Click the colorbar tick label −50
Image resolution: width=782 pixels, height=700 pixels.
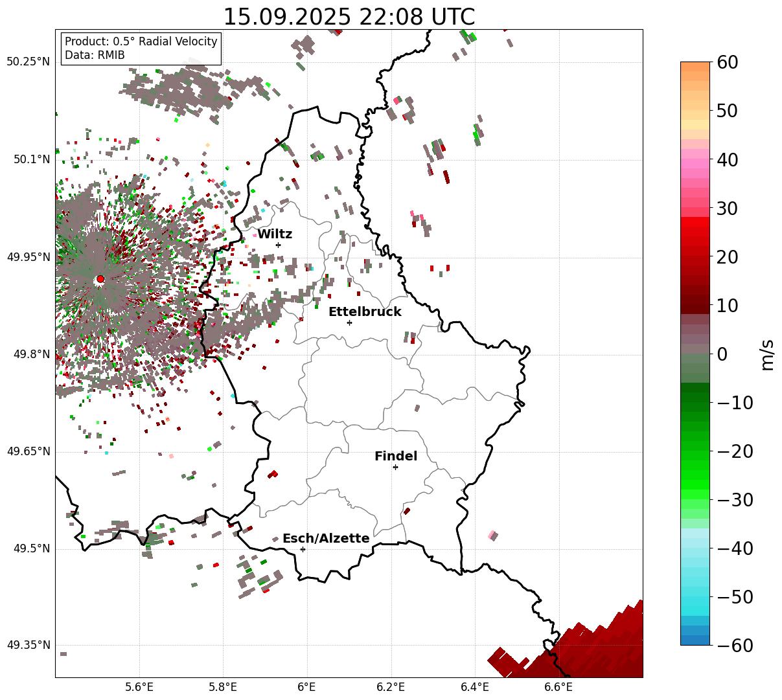pos(735,597)
